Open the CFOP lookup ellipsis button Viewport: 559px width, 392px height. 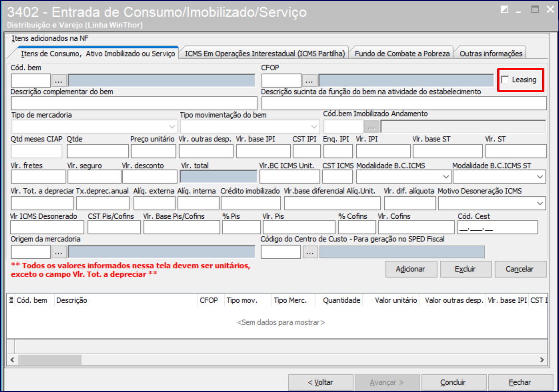click(310, 80)
